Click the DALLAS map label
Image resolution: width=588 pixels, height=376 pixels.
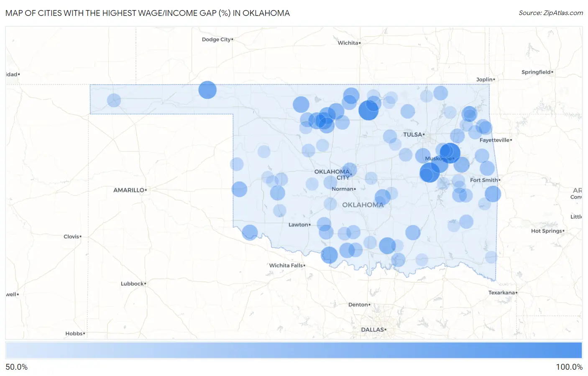372,330
